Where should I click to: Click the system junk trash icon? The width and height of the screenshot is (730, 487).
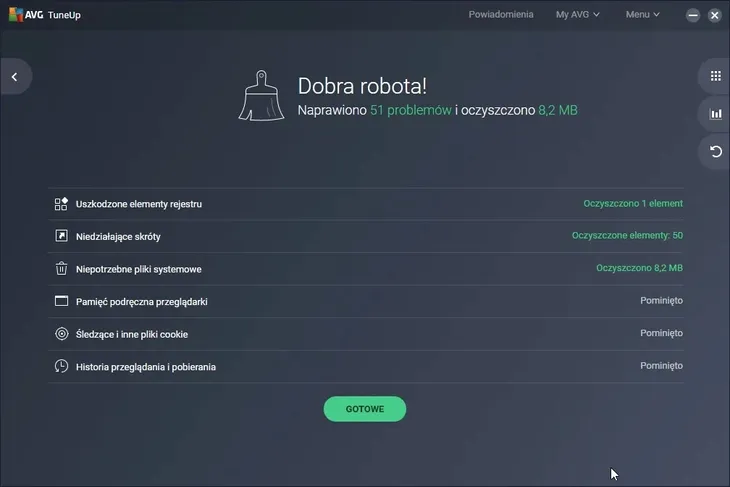pos(61,269)
